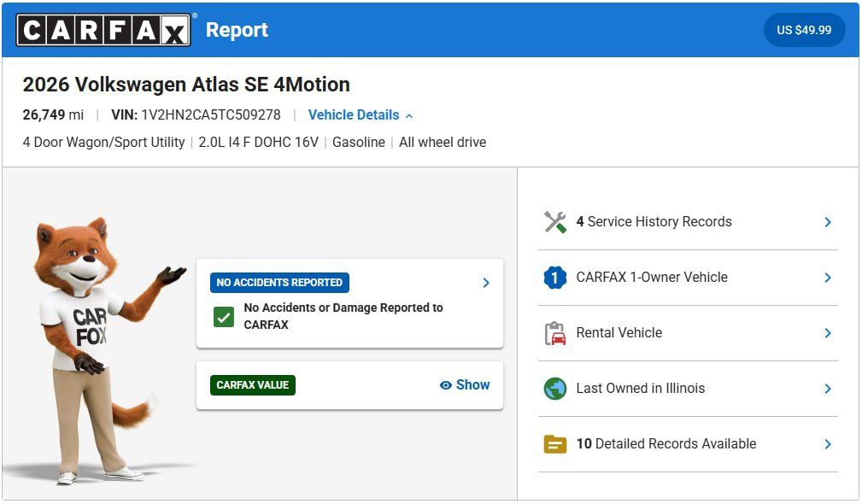The image size is (862, 504).
Task: Click the rental vehicle clipboard car icon
Action: [x=554, y=333]
